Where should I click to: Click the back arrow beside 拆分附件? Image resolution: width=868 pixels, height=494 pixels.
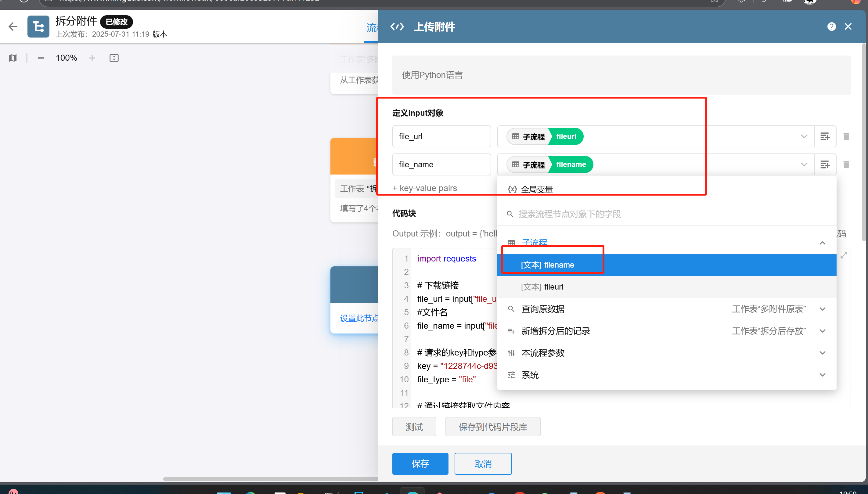(13, 27)
